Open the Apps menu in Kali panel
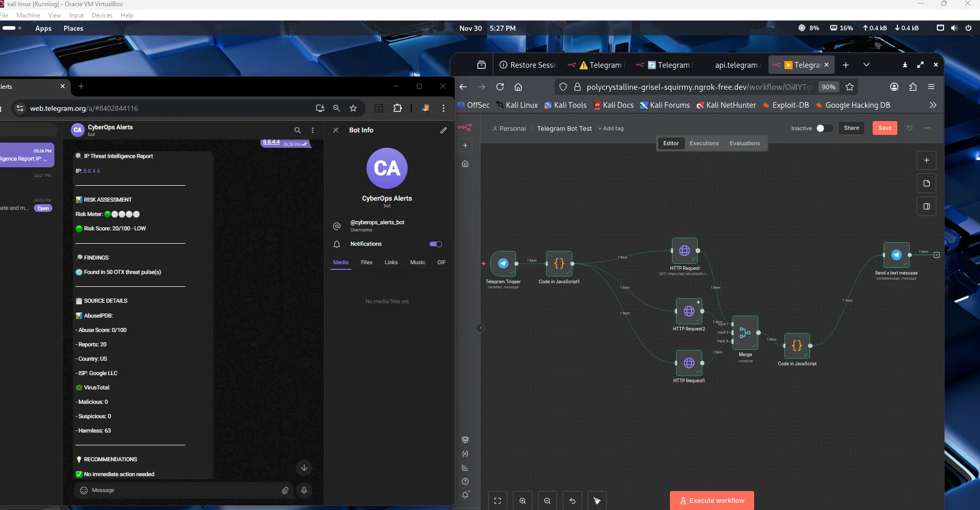Image resolution: width=980 pixels, height=510 pixels. click(x=43, y=28)
